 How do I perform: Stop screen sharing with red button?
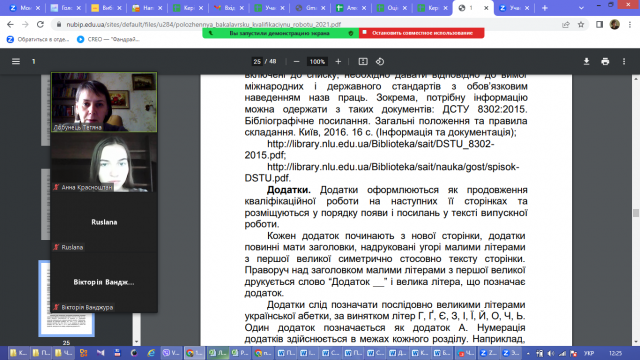pos(422,33)
